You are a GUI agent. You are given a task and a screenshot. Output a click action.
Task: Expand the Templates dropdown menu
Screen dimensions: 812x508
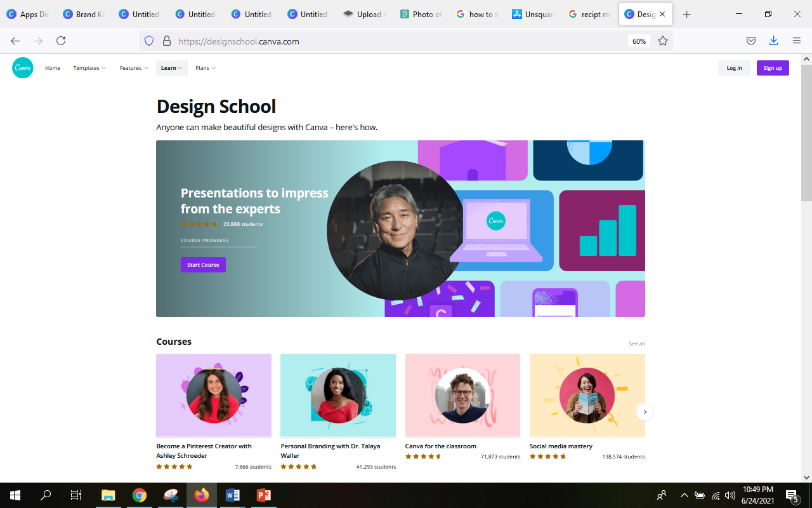pos(89,68)
